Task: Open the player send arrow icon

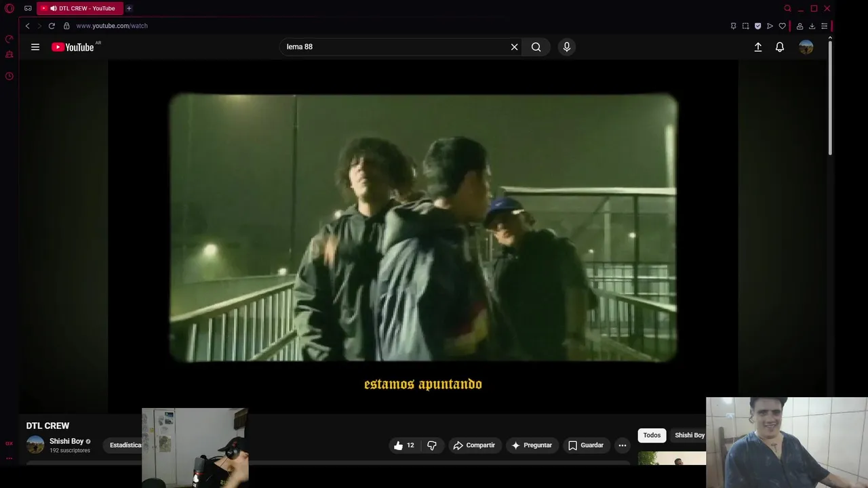Action: [770, 26]
